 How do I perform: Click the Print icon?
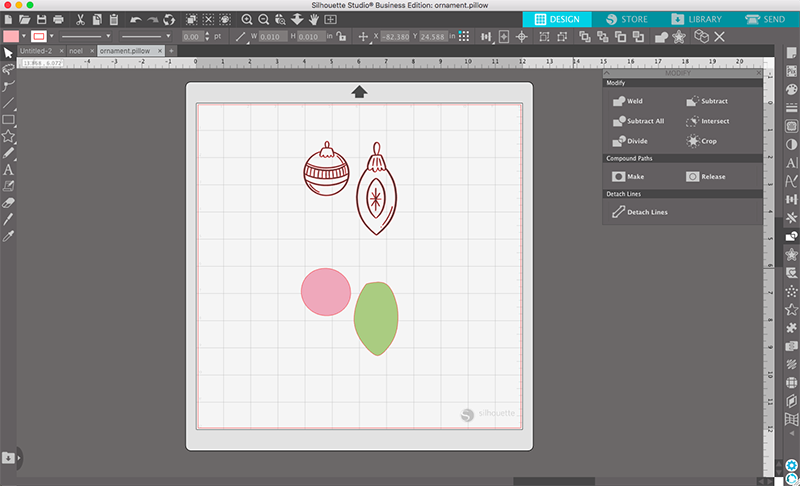click(58, 20)
